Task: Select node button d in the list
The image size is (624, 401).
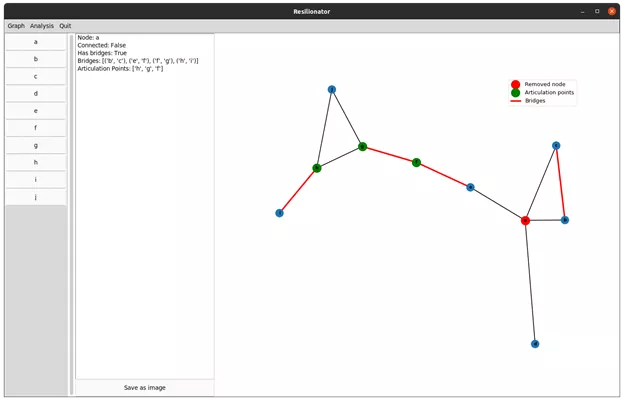Action: click(x=36, y=93)
